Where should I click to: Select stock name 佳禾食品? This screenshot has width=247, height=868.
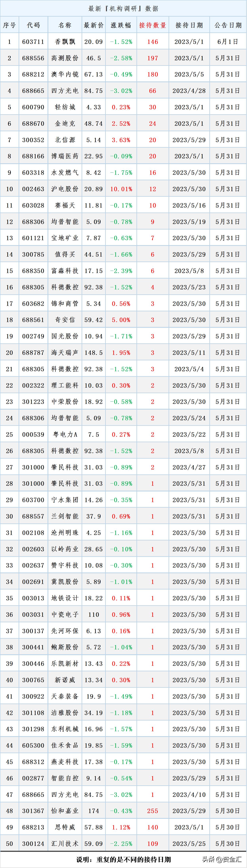(65, 746)
